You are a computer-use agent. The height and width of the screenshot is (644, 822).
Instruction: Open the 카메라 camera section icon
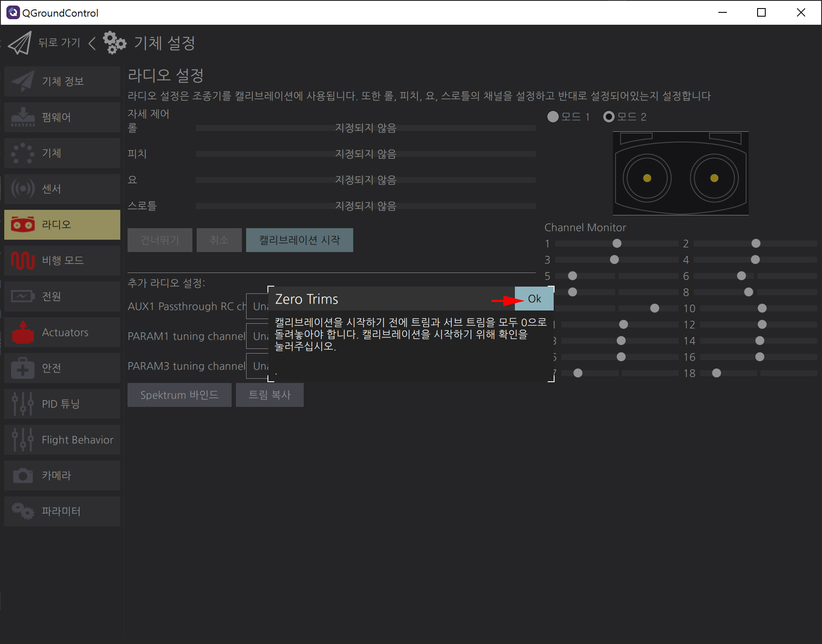pos(23,476)
